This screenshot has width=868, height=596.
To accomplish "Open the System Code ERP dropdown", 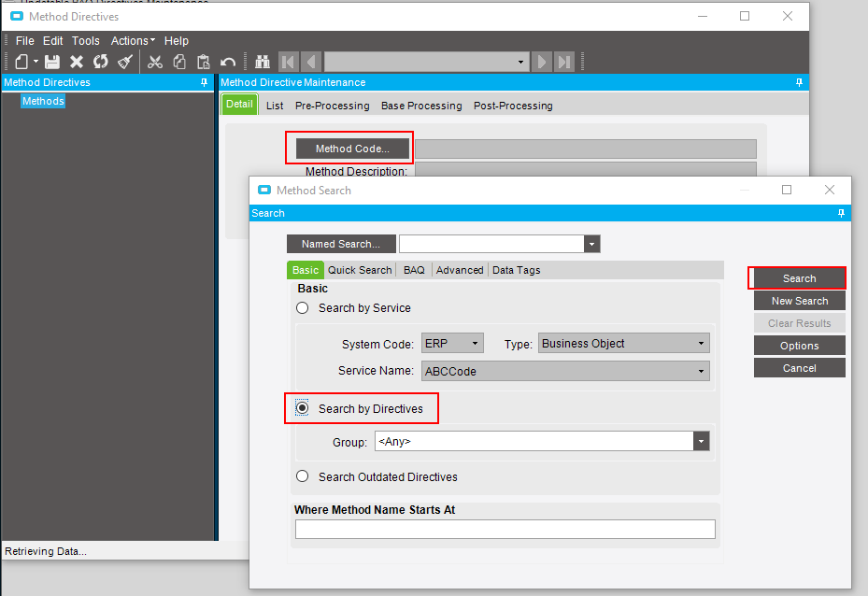I will point(475,343).
